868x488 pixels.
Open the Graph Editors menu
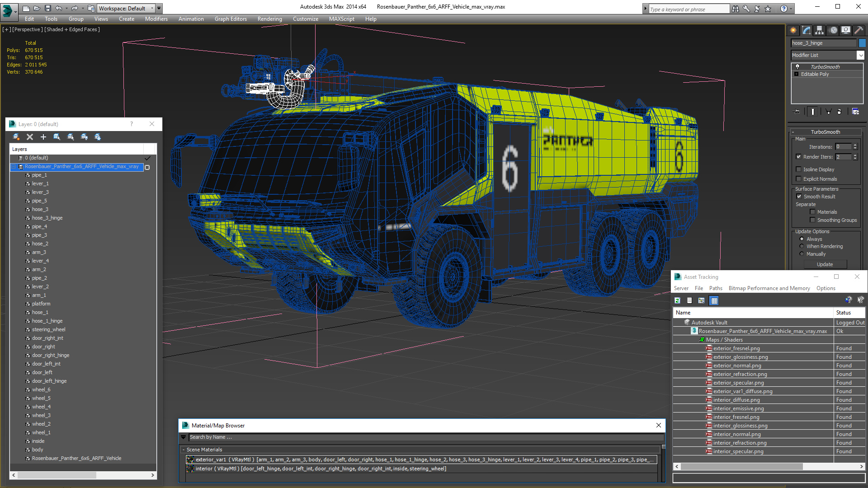click(x=231, y=19)
